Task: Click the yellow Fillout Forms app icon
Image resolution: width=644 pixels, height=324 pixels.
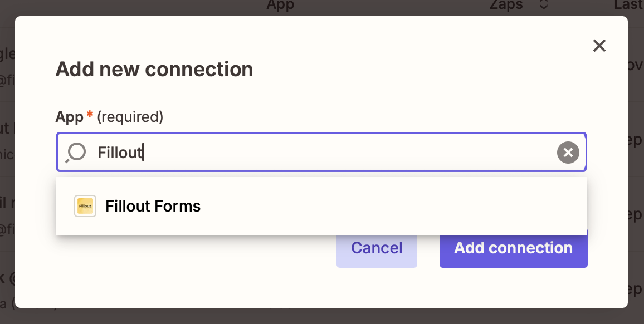Action: (x=85, y=206)
